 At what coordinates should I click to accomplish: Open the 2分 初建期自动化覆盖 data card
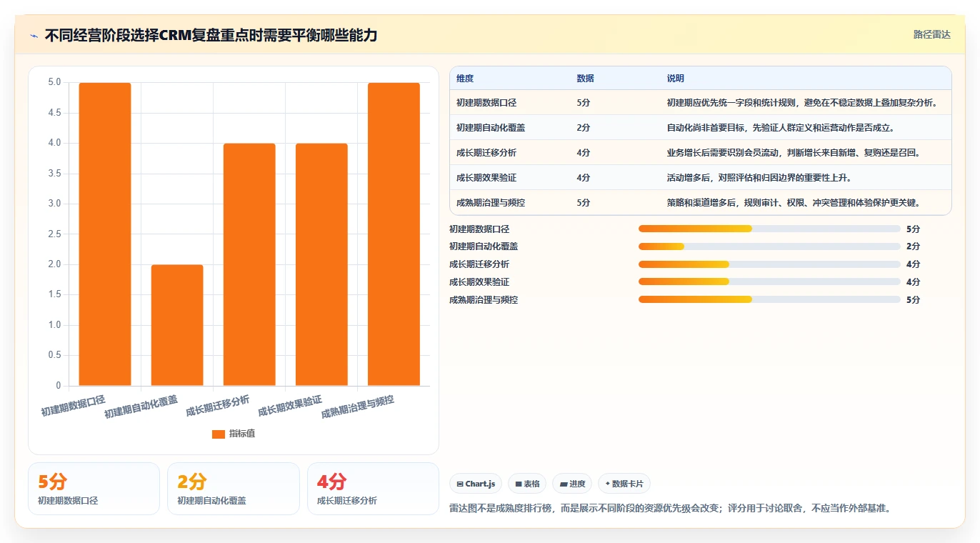(x=233, y=489)
